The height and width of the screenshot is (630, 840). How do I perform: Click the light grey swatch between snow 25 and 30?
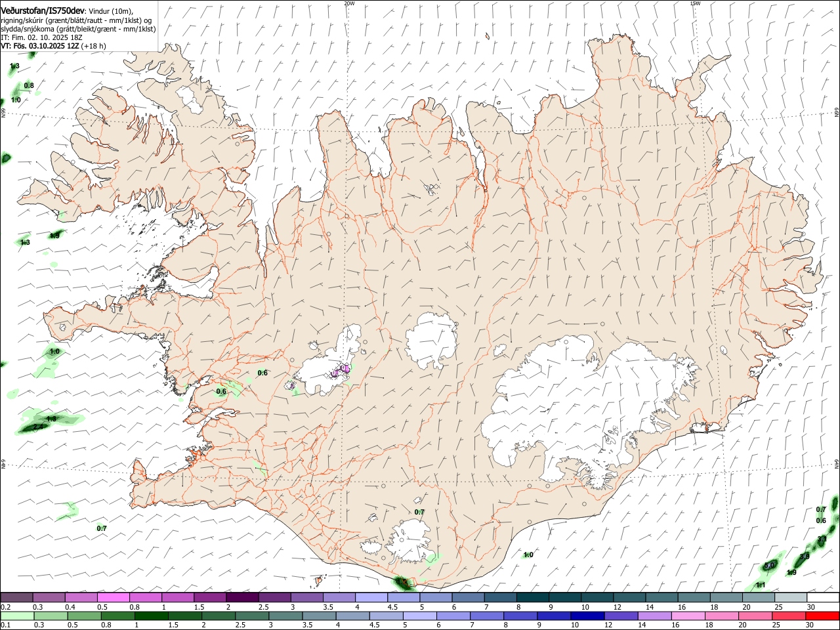pyautogui.click(x=791, y=597)
